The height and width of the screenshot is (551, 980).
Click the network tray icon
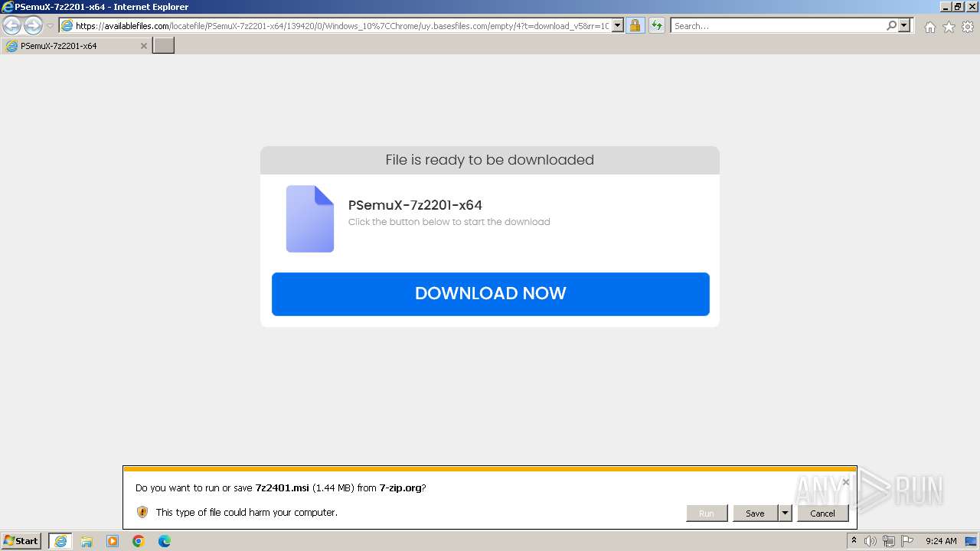889,541
